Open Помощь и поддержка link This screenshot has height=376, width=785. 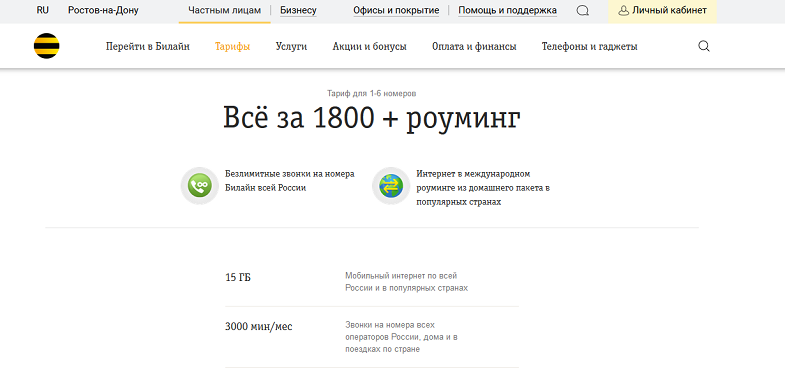[x=507, y=10]
